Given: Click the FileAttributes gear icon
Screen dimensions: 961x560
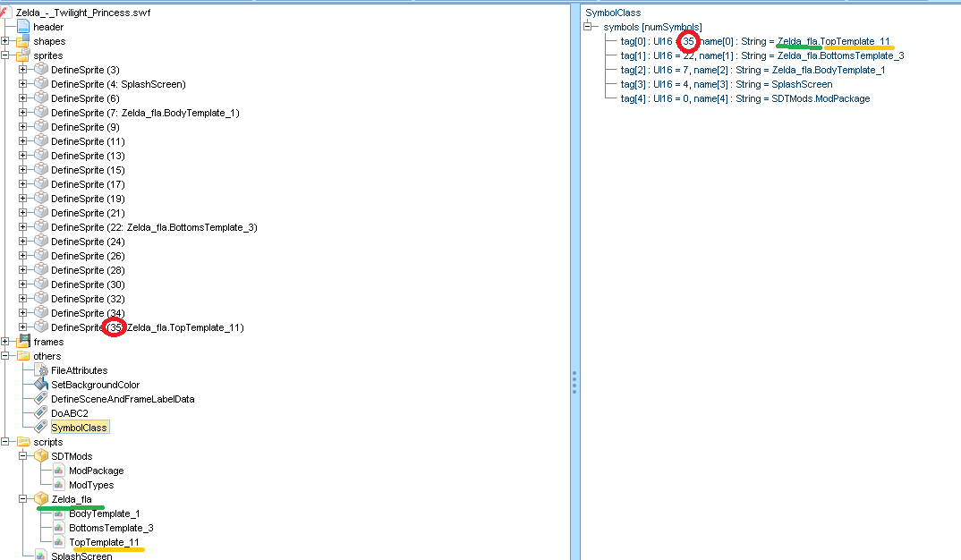Looking at the screenshot, I should tap(40, 370).
